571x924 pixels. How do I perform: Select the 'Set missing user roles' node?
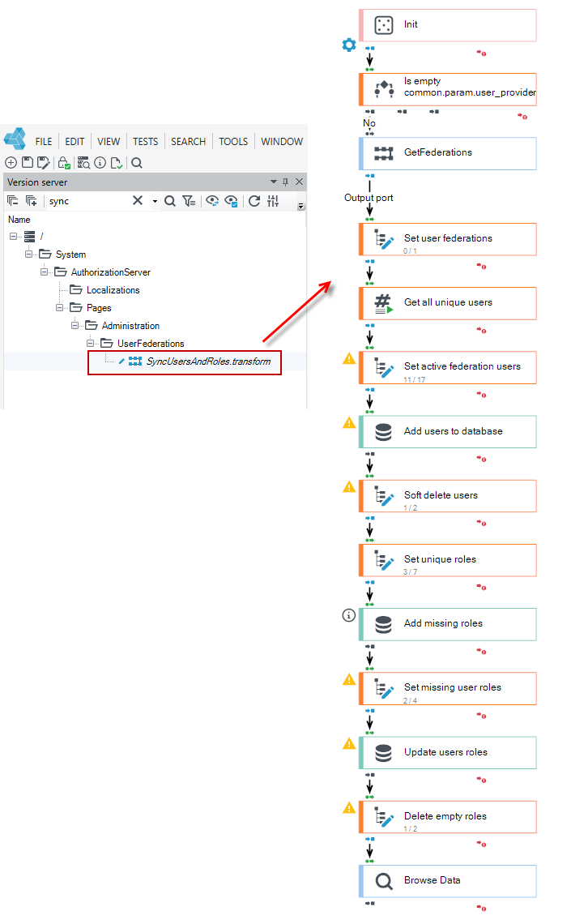[x=447, y=689]
